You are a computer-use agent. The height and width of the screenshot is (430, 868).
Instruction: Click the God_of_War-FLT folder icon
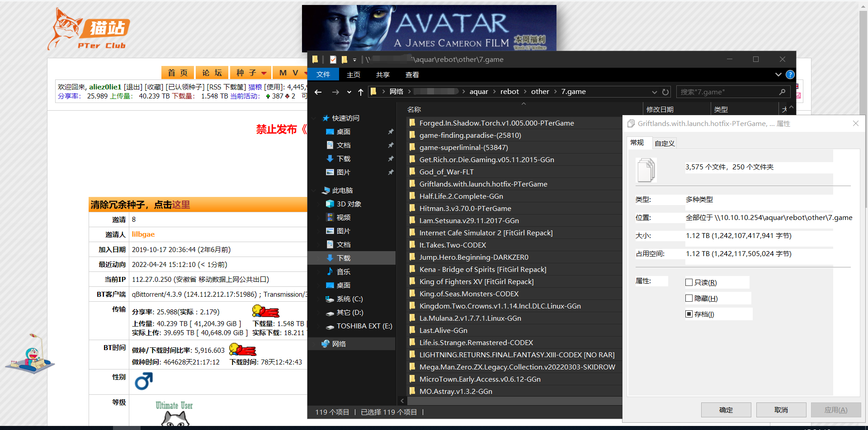(412, 172)
